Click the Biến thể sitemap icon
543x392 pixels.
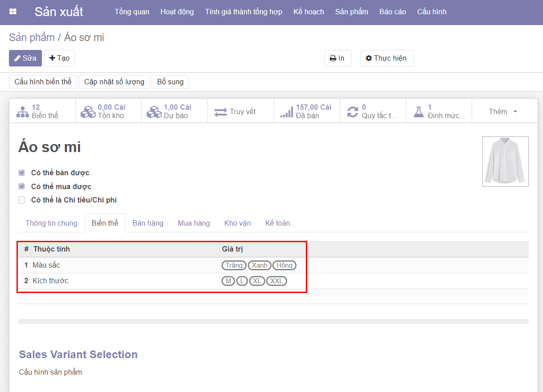point(22,111)
